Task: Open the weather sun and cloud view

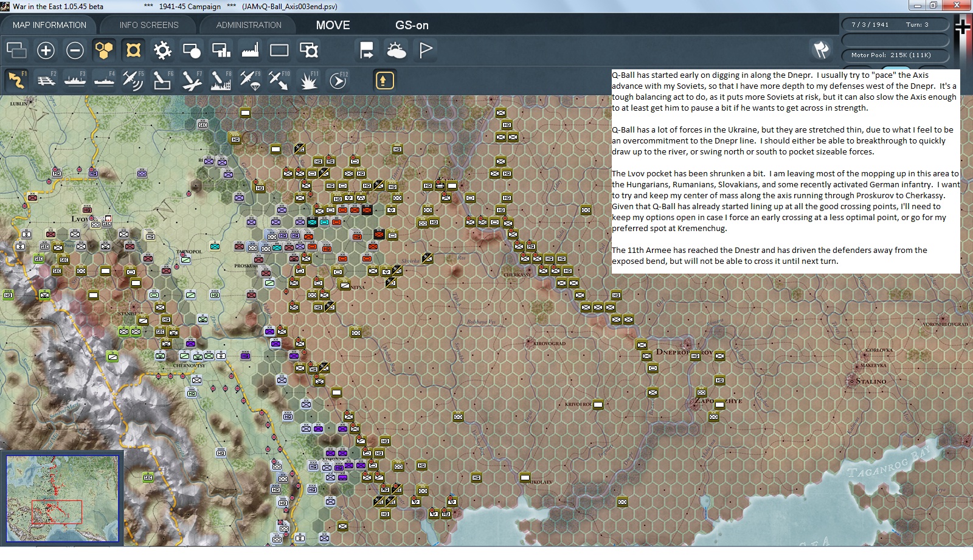Action: point(396,50)
